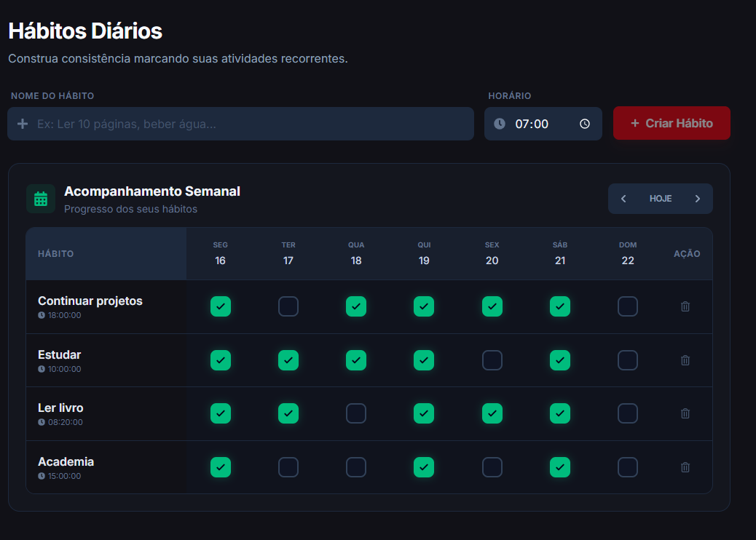This screenshot has height=540, width=756.
Task: Focus the habit name input field
Action: [x=240, y=124]
